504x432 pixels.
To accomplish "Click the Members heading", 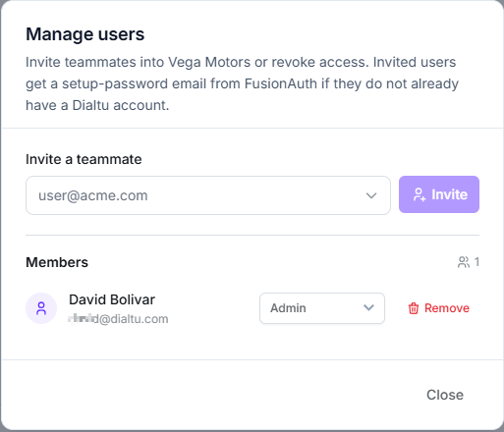I will point(57,262).
